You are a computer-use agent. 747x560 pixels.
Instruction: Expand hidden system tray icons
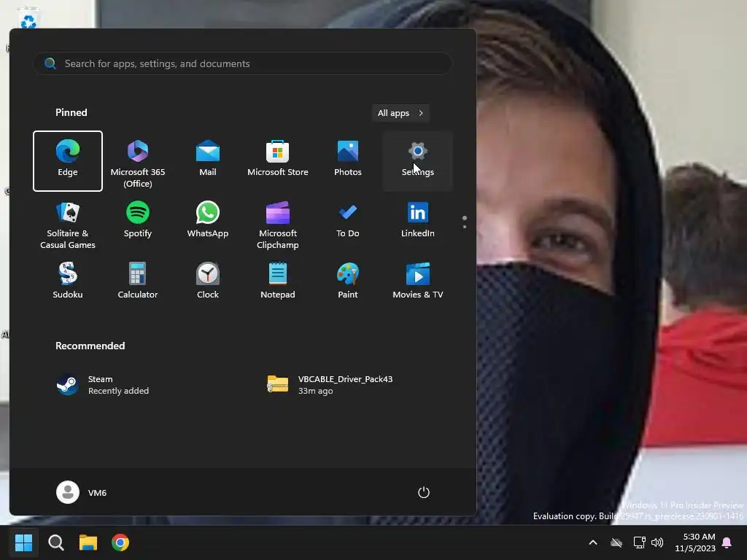[593, 542]
